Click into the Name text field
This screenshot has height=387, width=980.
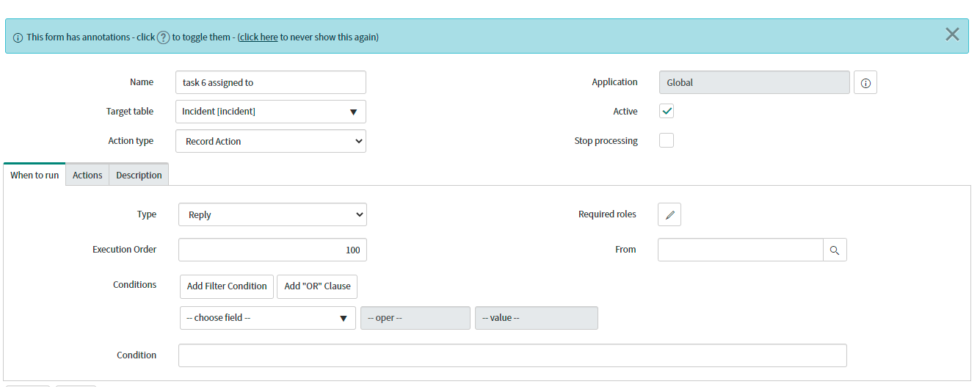(x=271, y=82)
